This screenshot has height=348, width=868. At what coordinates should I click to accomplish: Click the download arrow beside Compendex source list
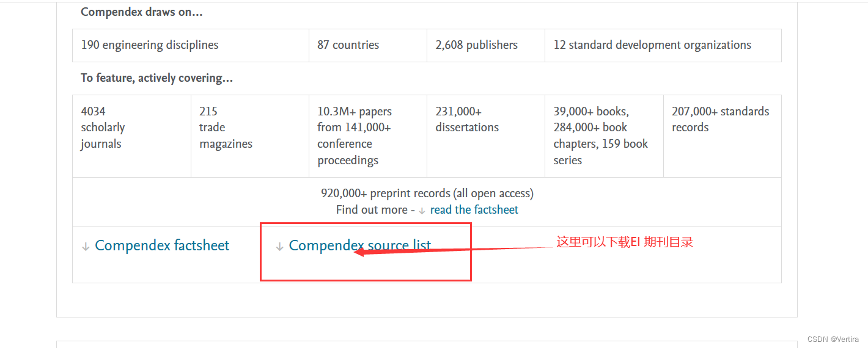click(x=279, y=247)
